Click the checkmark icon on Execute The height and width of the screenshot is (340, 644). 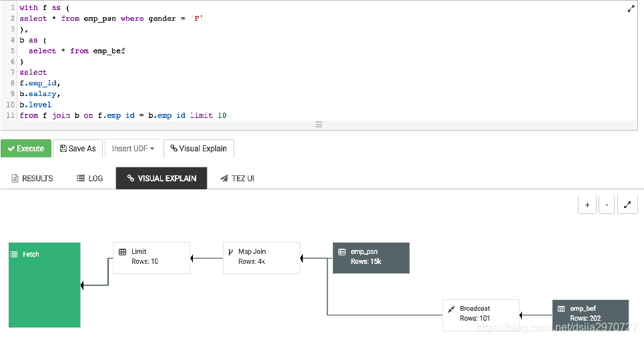coord(11,149)
